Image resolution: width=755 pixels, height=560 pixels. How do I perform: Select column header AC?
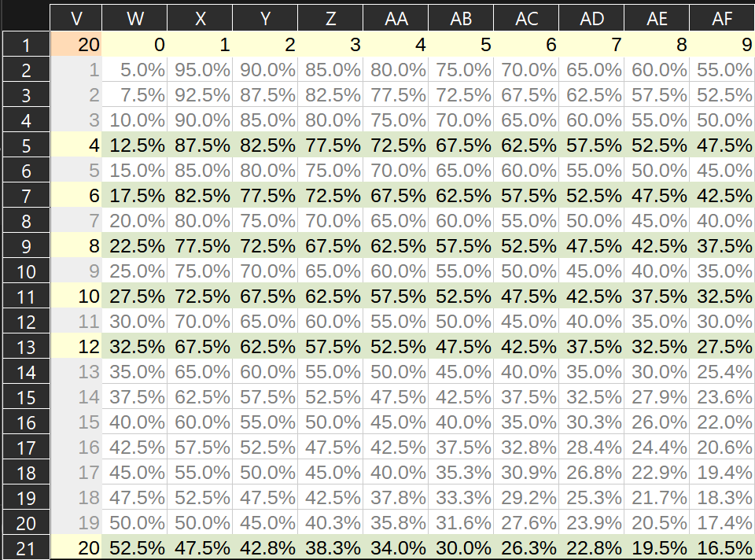pyautogui.click(x=526, y=20)
